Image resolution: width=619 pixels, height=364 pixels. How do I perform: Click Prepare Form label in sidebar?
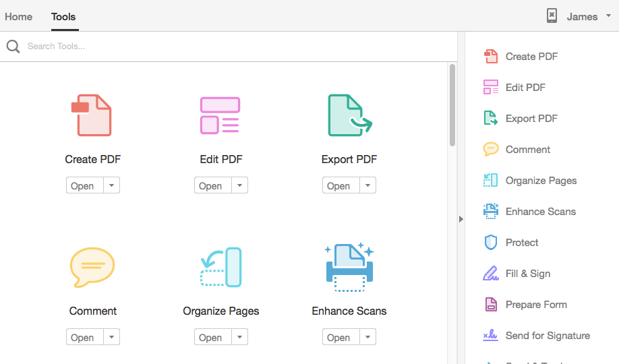536,305
